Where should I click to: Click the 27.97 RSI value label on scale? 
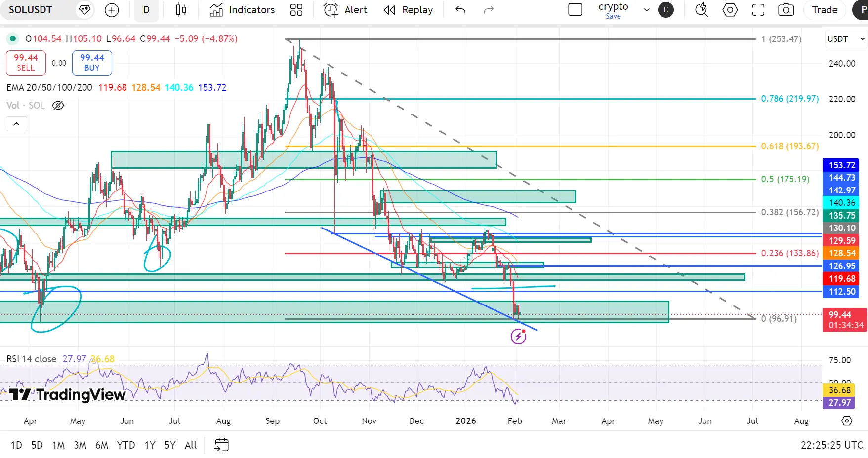pos(838,403)
